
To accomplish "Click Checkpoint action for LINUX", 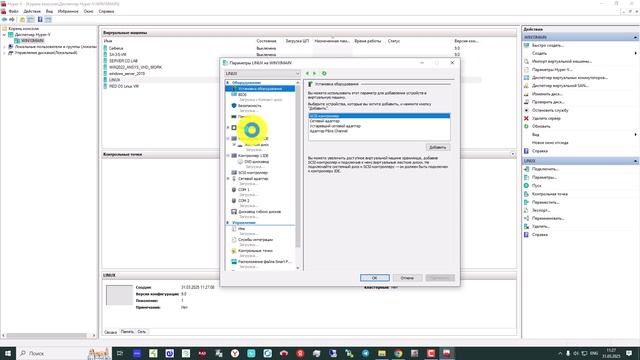I will (549, 194).
